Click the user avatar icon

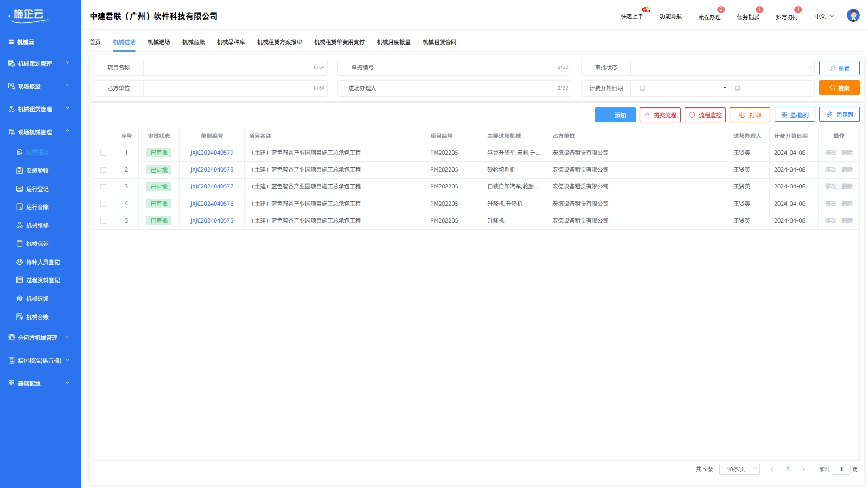(x=853, y=16)
